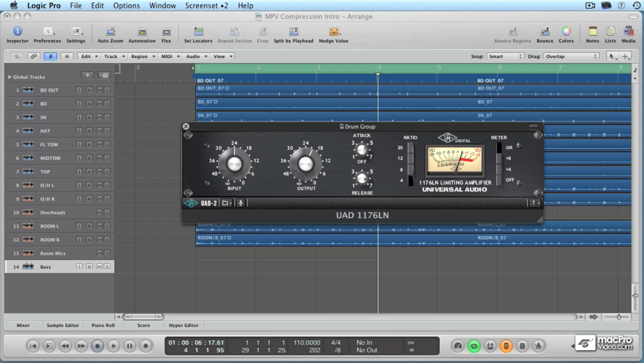Mute the Overheads track
This screenshot has width=644, height=363.
click(x=99, y=213)
